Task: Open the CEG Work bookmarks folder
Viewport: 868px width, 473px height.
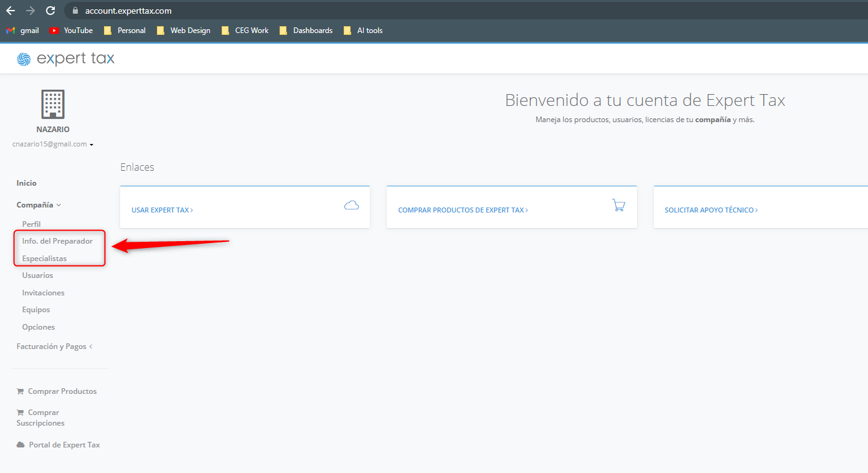Action: click(x=245, y=31)
